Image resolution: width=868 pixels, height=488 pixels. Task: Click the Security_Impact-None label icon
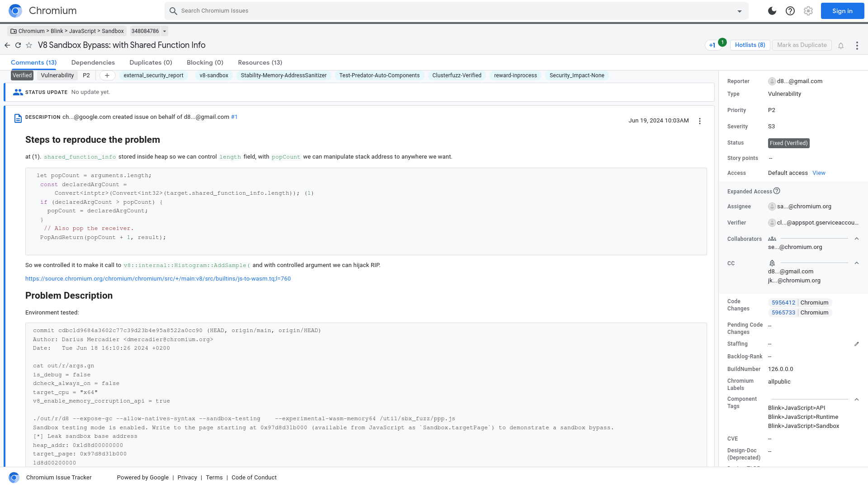pos(577,75)
